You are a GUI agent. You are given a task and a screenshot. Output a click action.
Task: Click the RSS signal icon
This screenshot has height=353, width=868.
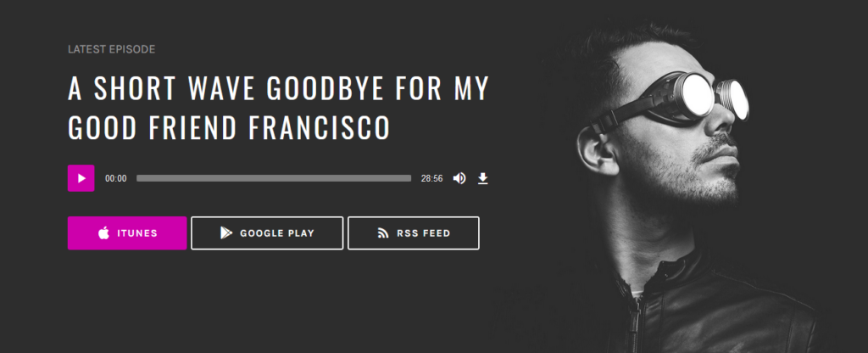point(383,233)
